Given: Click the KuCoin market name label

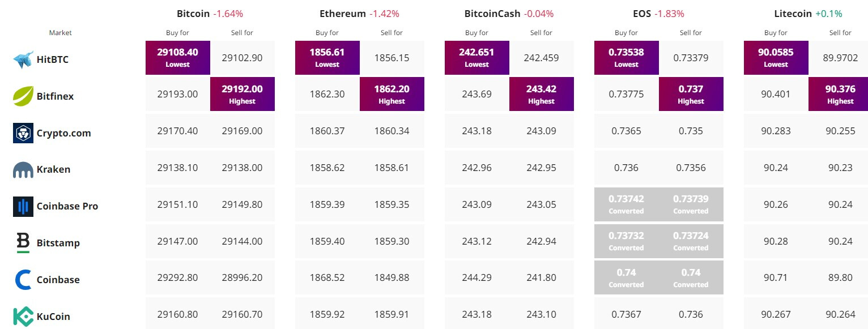Looking at the screenshot, I should (53, 317).
